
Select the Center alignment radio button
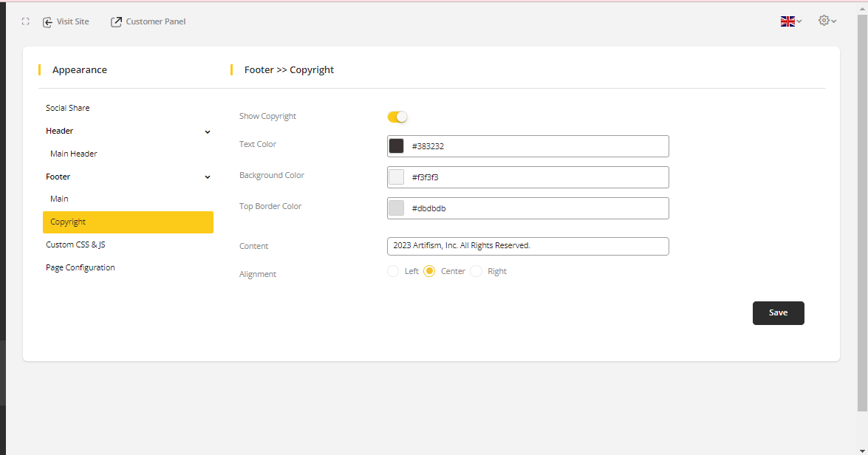[429, 271]
